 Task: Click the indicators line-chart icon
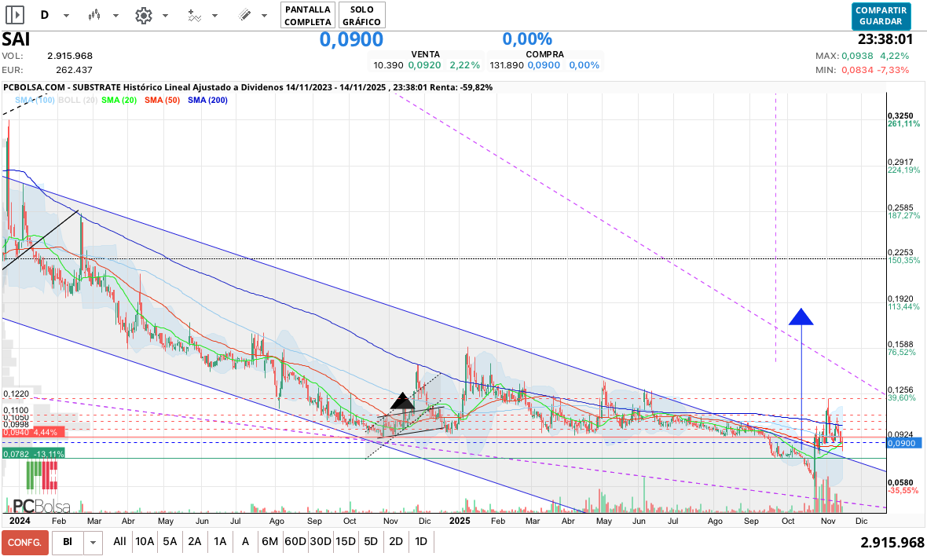tap(195, 15)
